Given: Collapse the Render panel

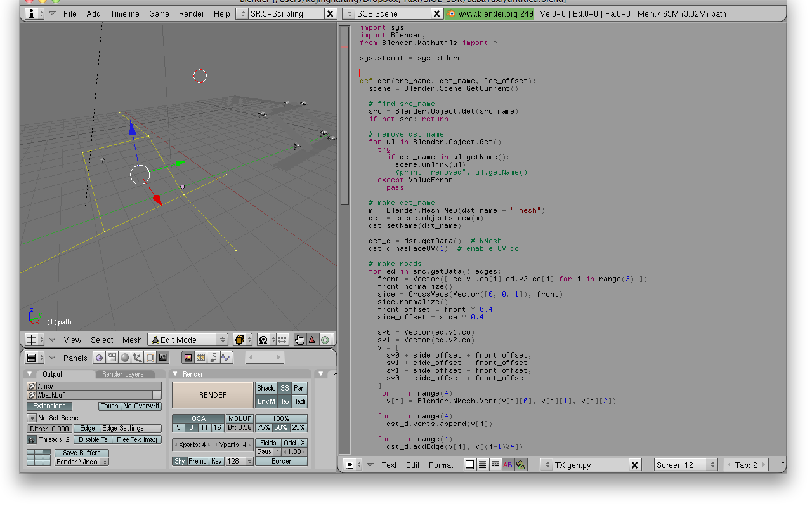Looking at the screenshot, I should (x=175, y=374).
